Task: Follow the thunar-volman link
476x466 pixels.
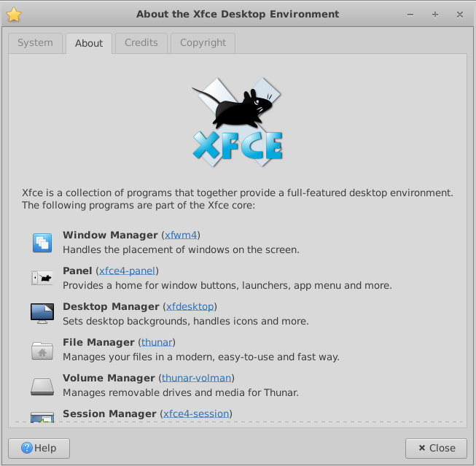Action: [x=196, y=378]
